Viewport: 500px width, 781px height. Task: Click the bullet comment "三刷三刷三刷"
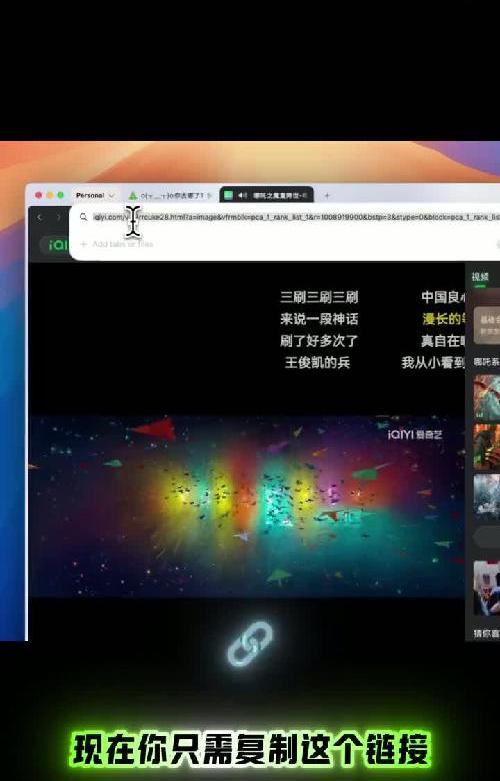click(x=319, y=297)
